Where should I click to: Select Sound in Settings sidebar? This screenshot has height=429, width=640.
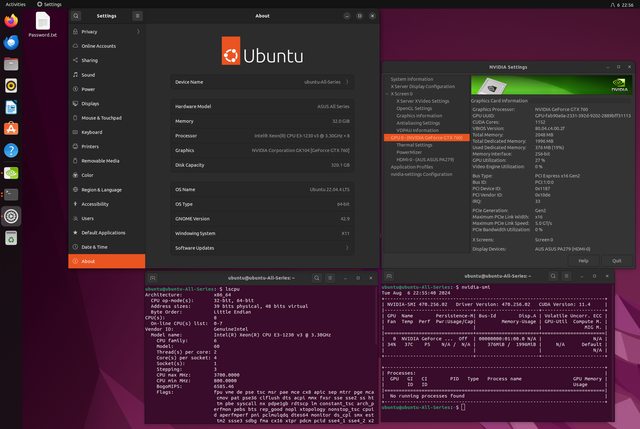coord(89,74)
